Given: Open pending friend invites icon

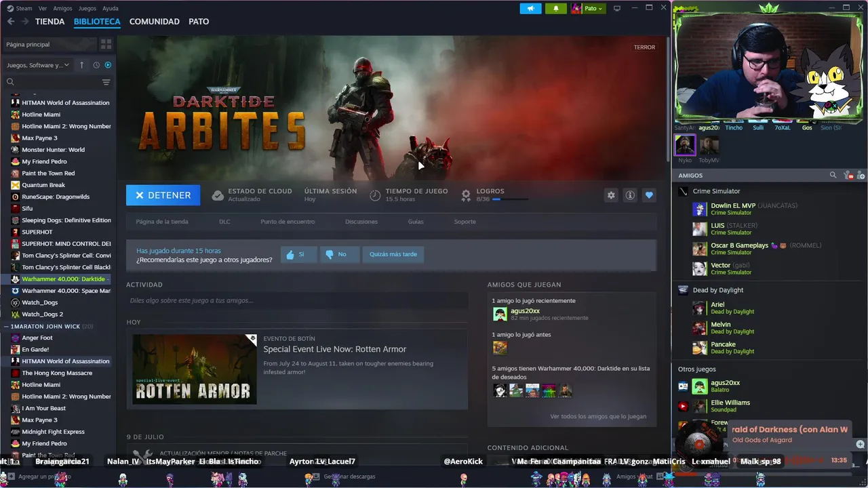Looking at the screenshot, I should pyautogui.click(x=848, y=175).
